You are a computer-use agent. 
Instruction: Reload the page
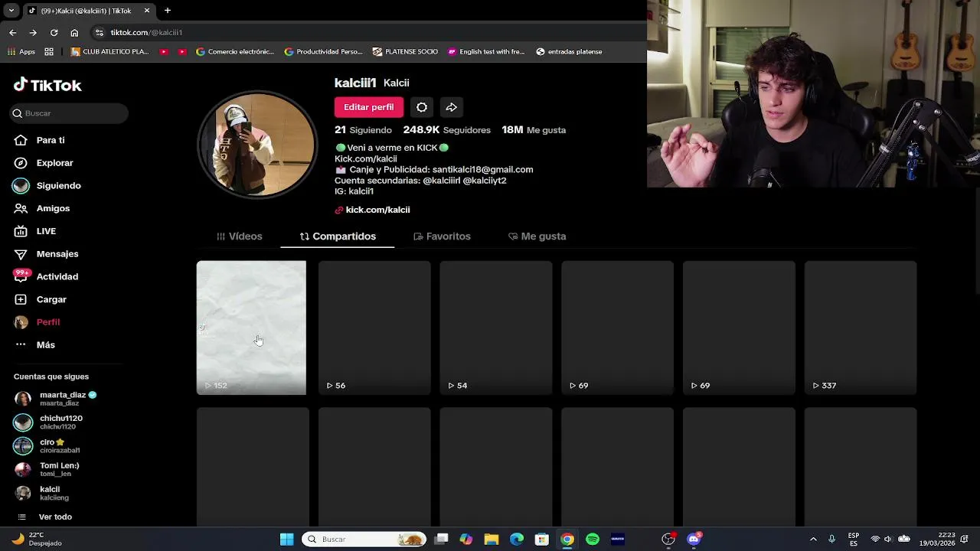[x=54, y=32]
